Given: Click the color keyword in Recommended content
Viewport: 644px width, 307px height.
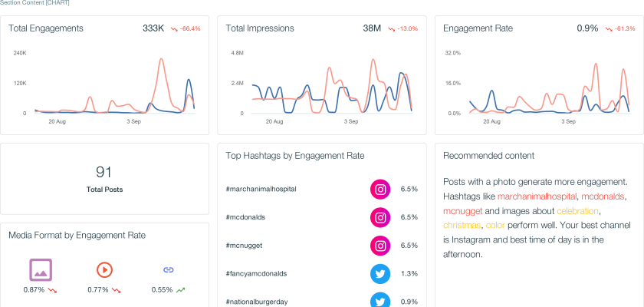Looking at the screenshot, I should (495, 226).
